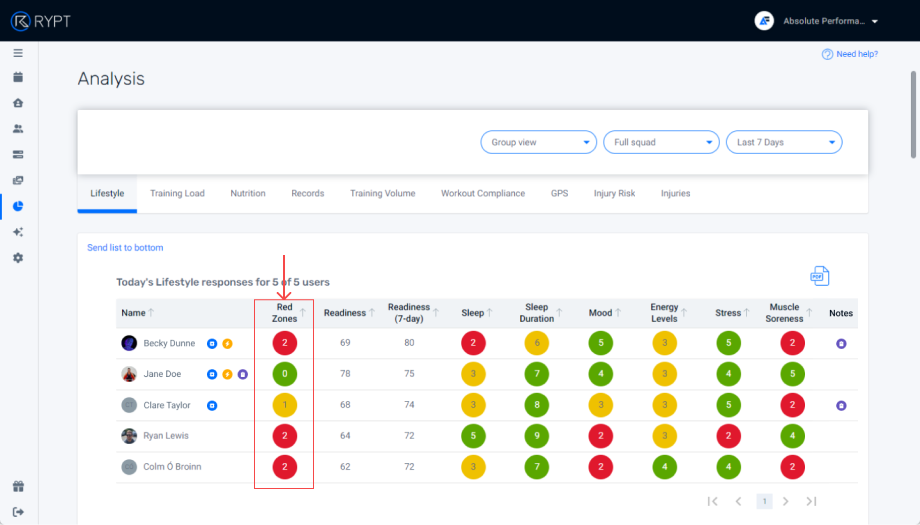This screenshot has height=525, width=920.
Task: Sort by the Sleep Duration column
Action: click(x=559, y=313)
